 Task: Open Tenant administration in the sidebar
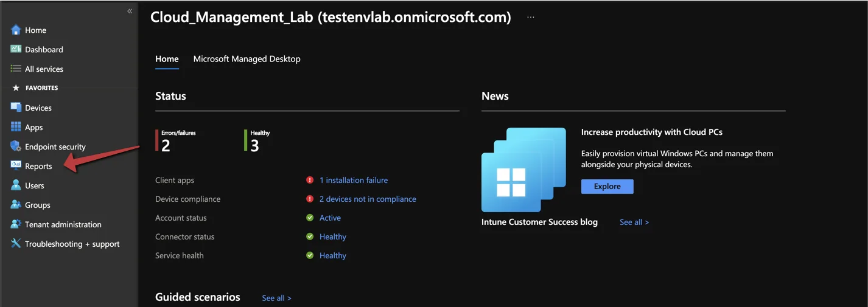pyautogui.click(x=63, y=224)
